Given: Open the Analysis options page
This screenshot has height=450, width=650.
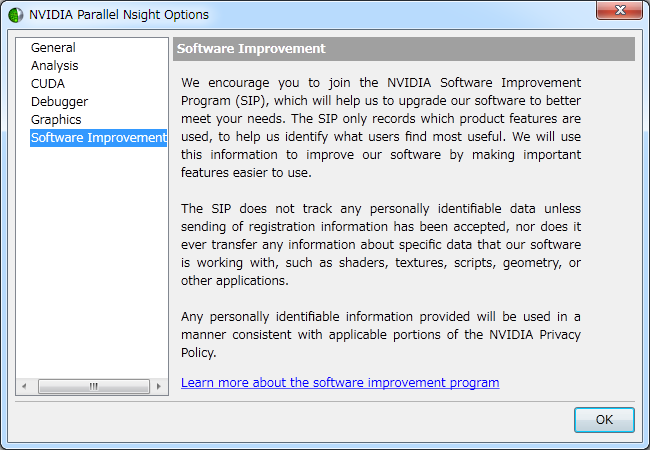Looking at the screenshot, I should pyautogui.click(x=54, y=66).
